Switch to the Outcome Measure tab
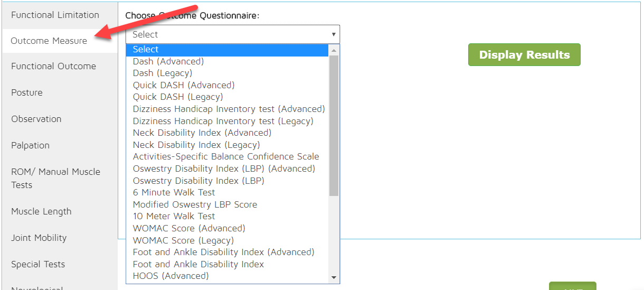 click(x=49, y=41)
